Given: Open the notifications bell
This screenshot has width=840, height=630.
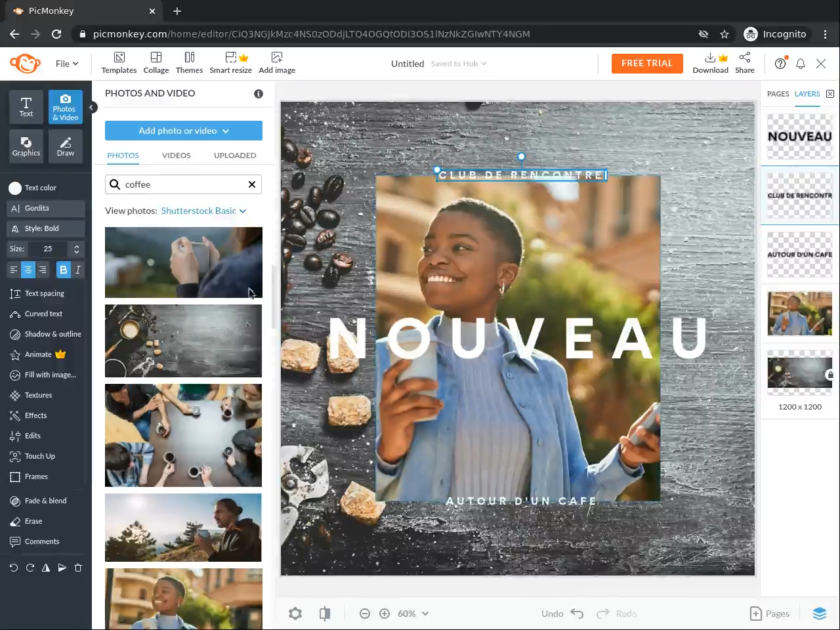Looking at the screenshot, I should tap(801, 64).
